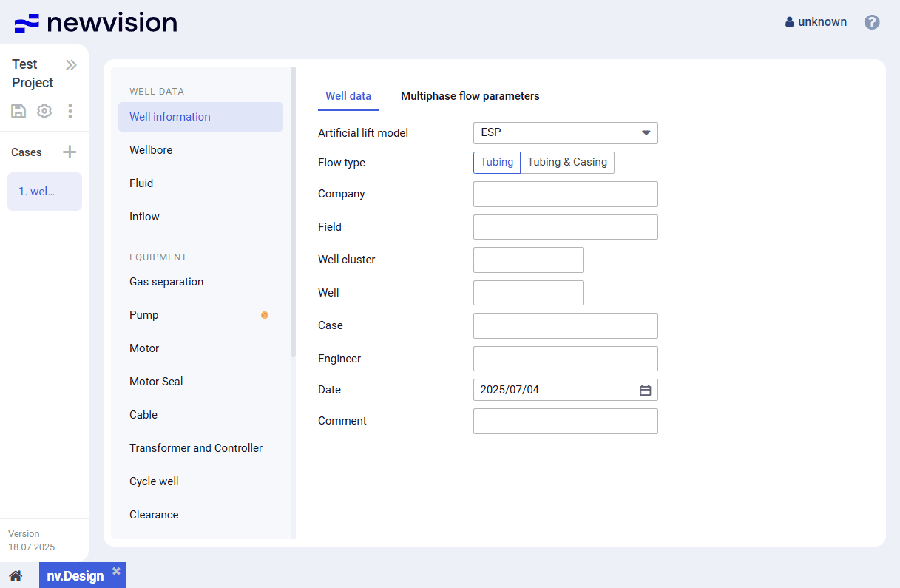Open the three-dot project menu
Screen dimensions: 900x588
coord(70,111)
